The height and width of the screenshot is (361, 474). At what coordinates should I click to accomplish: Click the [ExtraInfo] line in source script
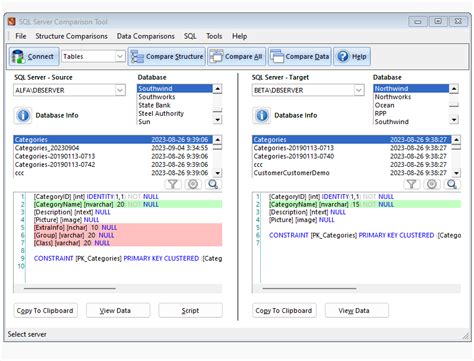(x=128, y=227)
